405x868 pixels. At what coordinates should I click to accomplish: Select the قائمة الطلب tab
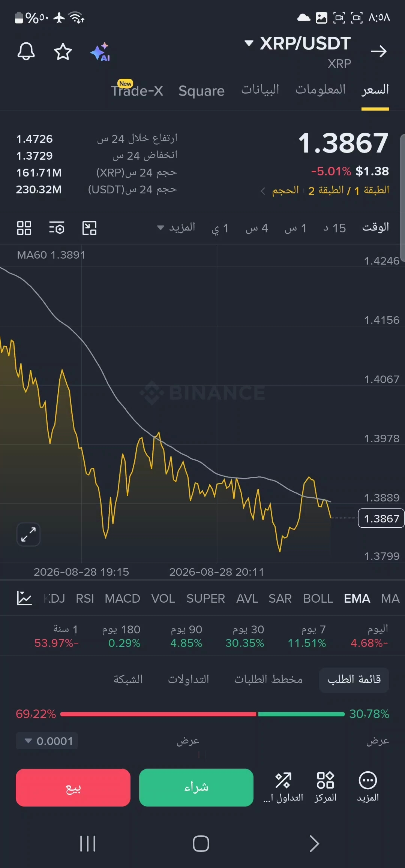pos(354,679)
